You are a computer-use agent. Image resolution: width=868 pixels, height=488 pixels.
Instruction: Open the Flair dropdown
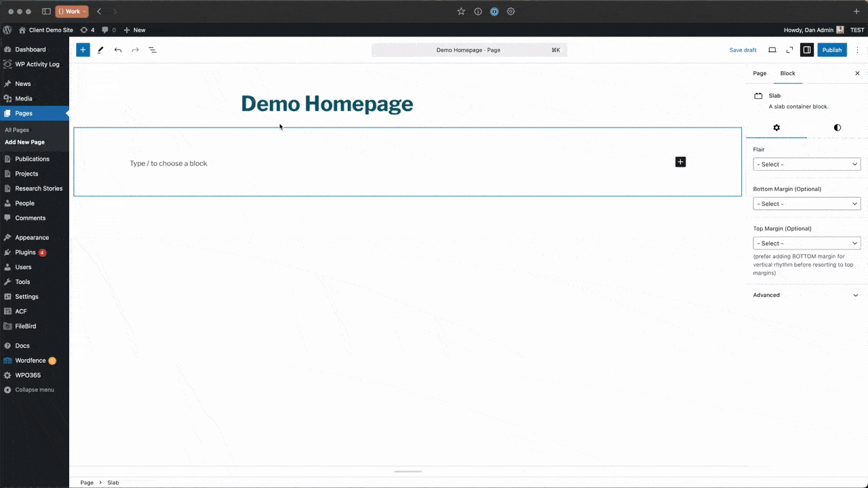tap(806, 164)
